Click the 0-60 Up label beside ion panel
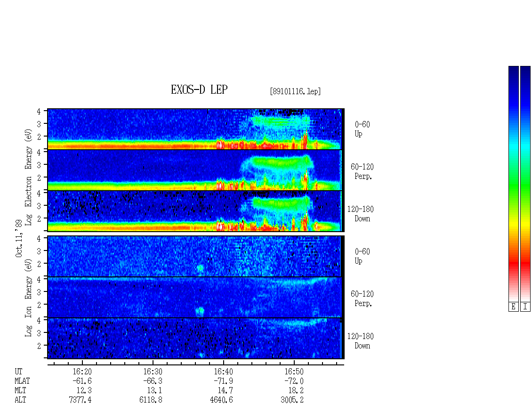This screenshot has width=532, height=412. click(362, 256)
